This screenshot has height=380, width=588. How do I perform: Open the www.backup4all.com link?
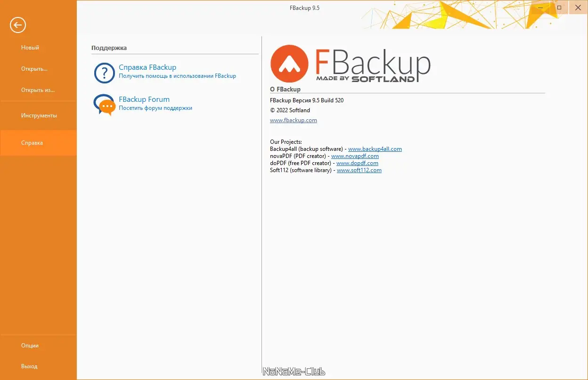tap(375, 149)
